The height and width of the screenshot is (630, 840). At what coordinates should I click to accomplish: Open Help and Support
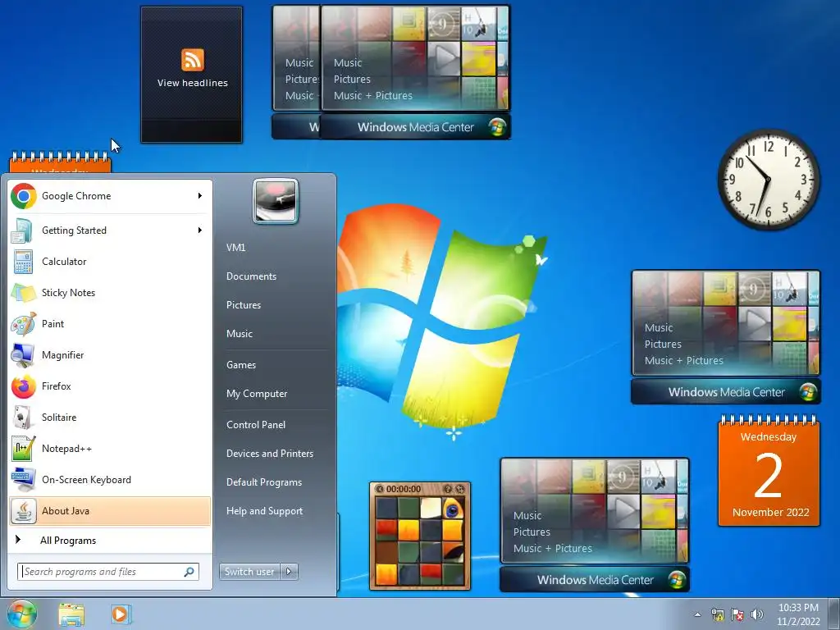pos(265,511)
